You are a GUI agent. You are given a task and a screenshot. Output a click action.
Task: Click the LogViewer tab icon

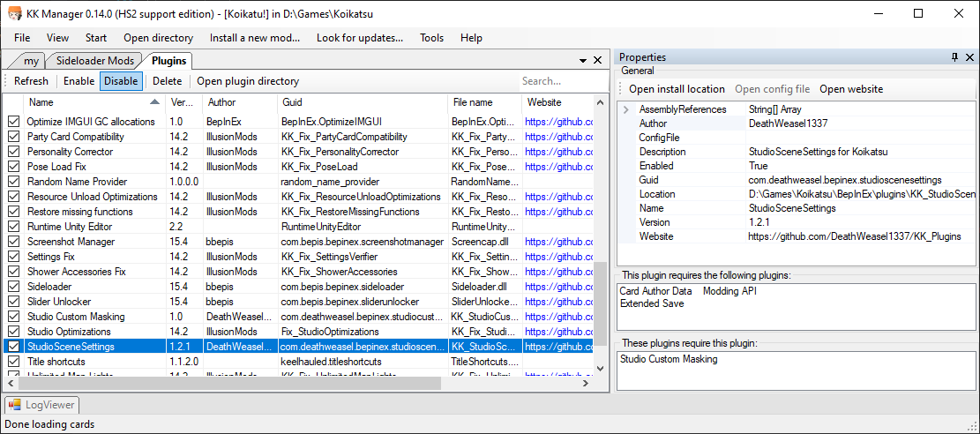click(15, 405)
